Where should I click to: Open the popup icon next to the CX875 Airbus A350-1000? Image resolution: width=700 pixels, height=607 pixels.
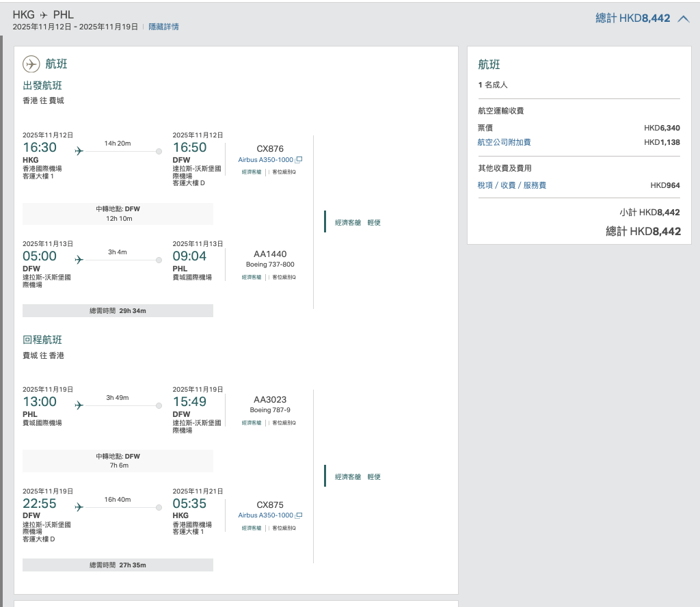click(x=299, y=515)
